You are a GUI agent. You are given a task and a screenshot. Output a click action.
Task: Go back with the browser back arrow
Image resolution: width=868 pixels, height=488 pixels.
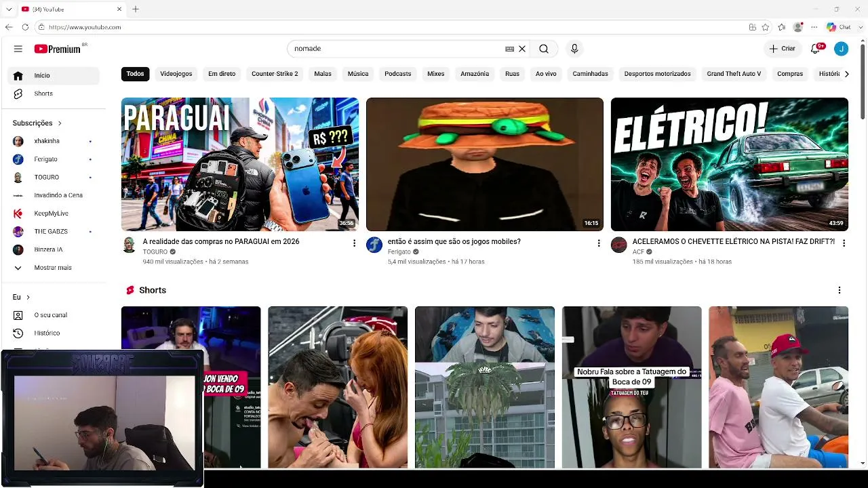(x=9, y=27)
